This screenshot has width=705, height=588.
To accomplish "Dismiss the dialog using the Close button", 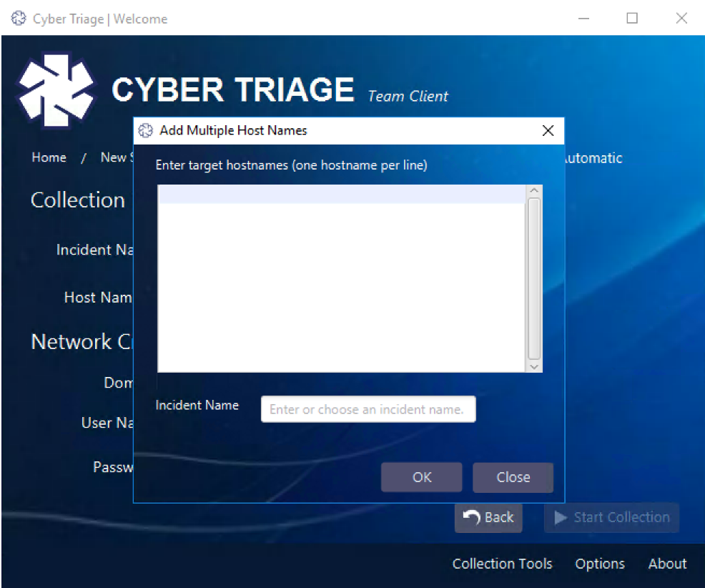I will pos(513,477).
